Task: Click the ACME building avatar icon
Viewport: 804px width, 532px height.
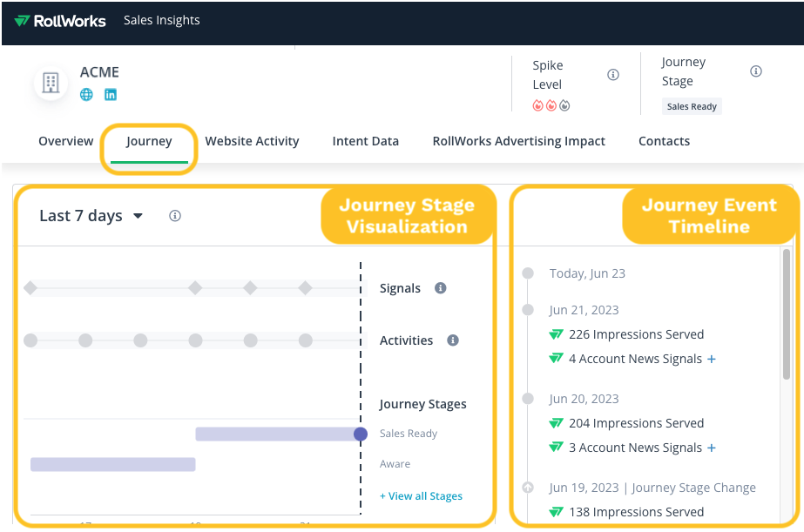Action: [x=51, y=83]
